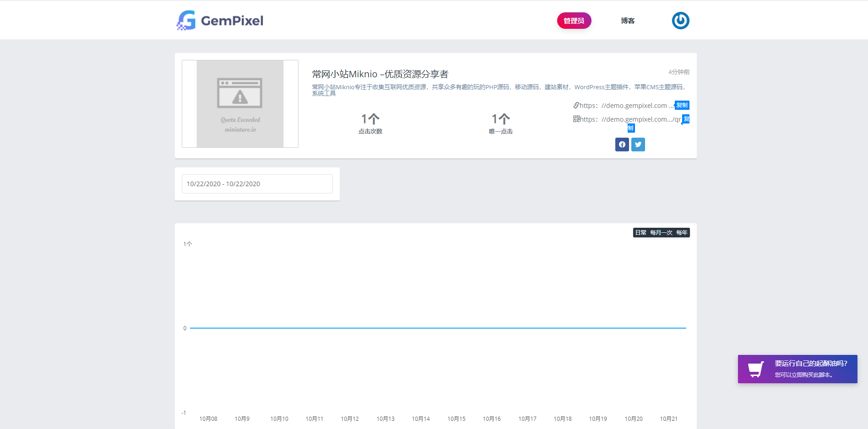Image resolution: width=868 pixels, height=429 pixels.
Task: Open the 要运行自己的起酥油吗 purchase banner
Action: point(797,369)
